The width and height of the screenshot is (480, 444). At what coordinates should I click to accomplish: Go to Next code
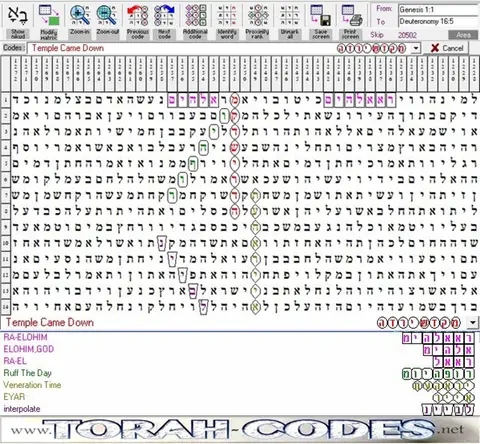click(x=164, y=22)
